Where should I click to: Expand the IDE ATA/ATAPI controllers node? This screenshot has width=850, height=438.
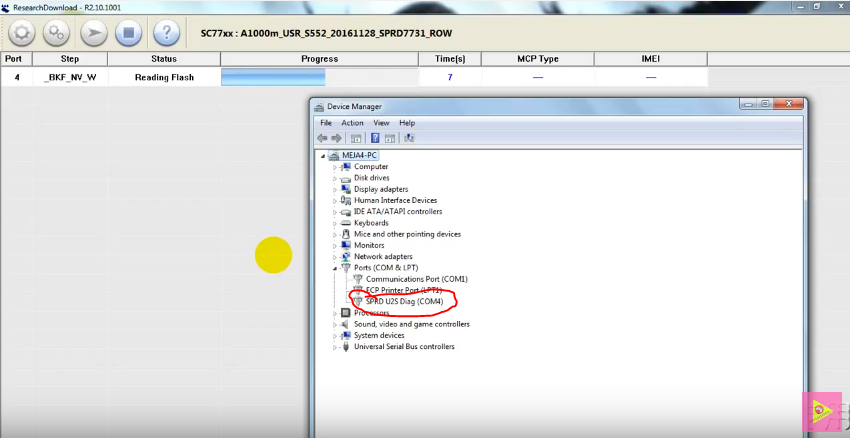tap(335, 212)
